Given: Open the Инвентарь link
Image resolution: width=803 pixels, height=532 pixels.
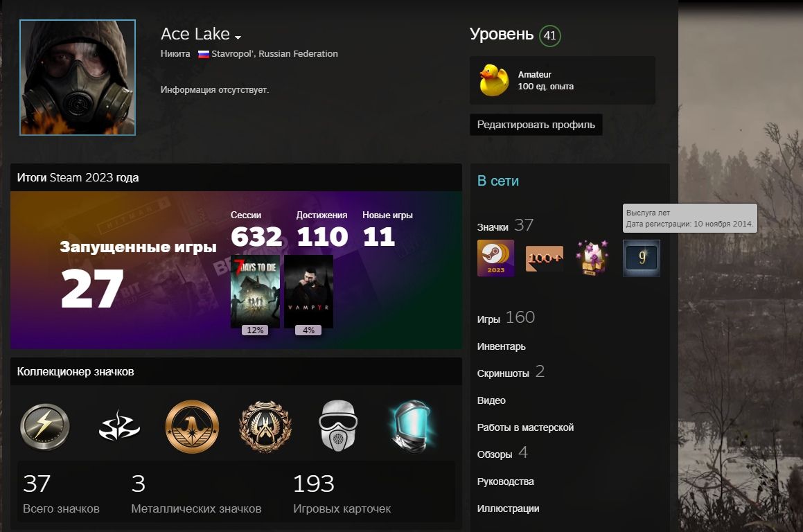Looking at the screenshot, I should (502, 346).
